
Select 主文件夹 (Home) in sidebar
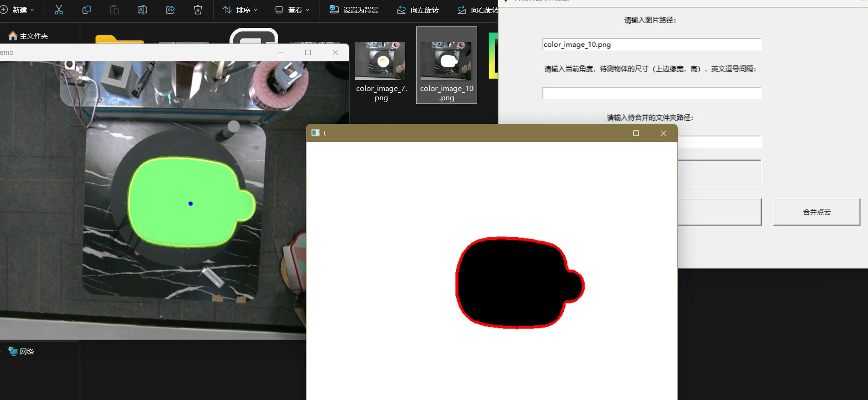pos(29,36)
